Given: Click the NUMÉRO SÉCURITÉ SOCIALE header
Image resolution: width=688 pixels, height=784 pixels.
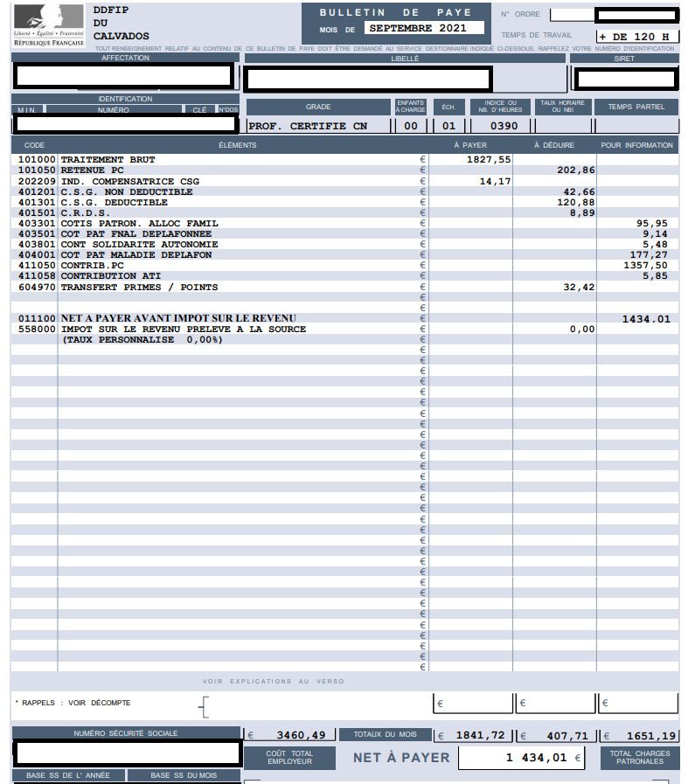Looking at the screenshot, I should 126,733.
